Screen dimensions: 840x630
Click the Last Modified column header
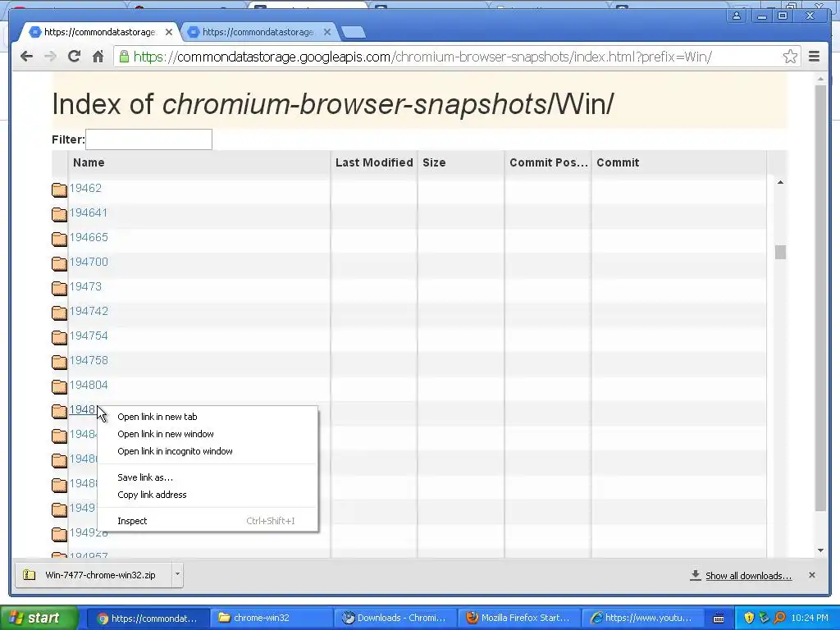click(374, 163)
